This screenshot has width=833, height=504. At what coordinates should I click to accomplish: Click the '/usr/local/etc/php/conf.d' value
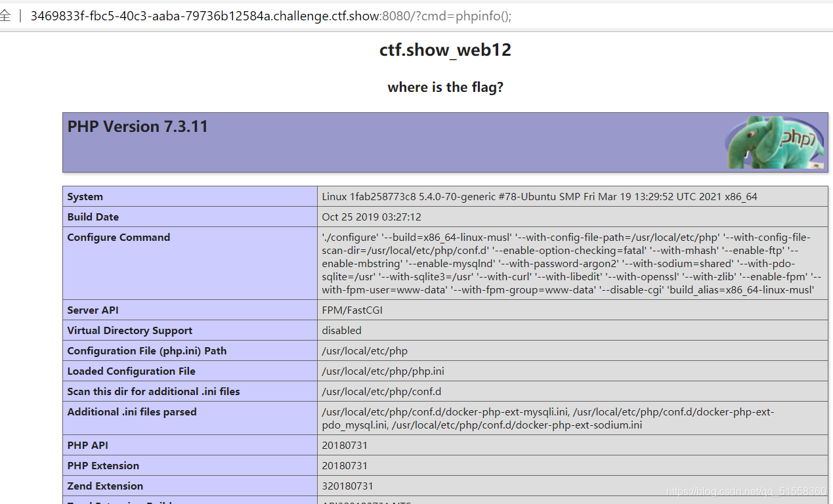pos(381,392)
